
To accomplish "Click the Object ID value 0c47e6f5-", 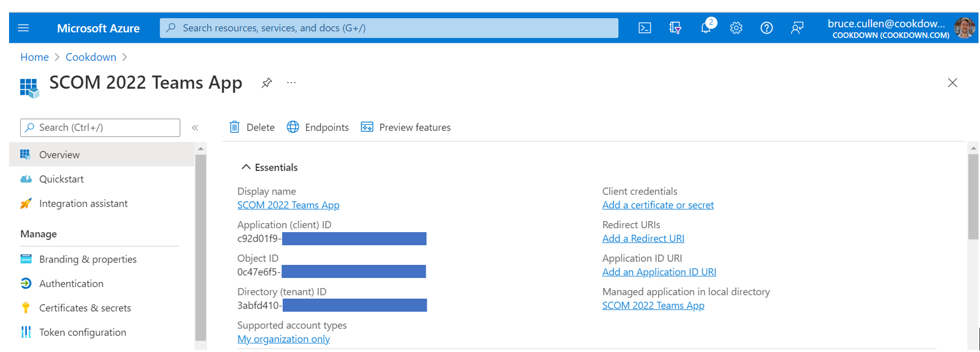I will click(x=259, y=272).
